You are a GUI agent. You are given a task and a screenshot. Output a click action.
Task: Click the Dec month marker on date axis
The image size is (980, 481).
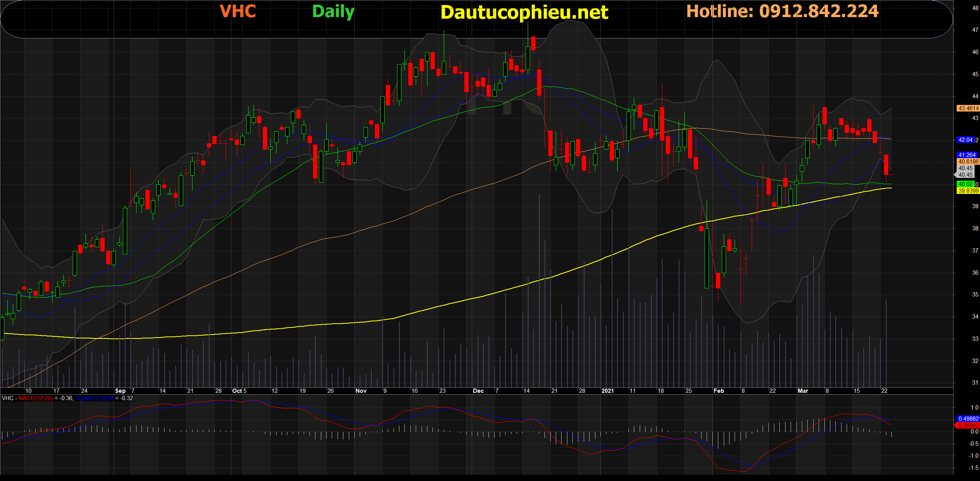coord(478,391)
